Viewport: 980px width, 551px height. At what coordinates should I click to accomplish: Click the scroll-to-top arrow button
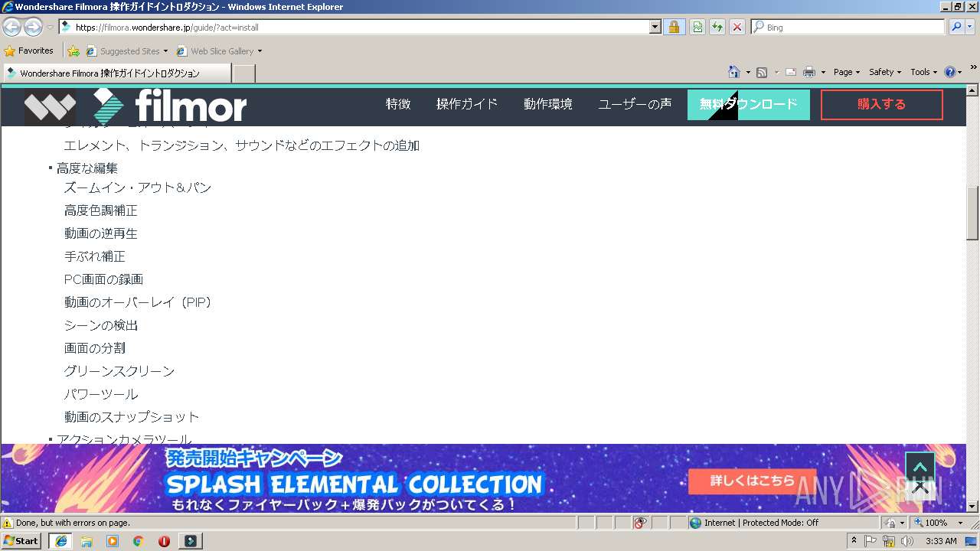(920, 467)
